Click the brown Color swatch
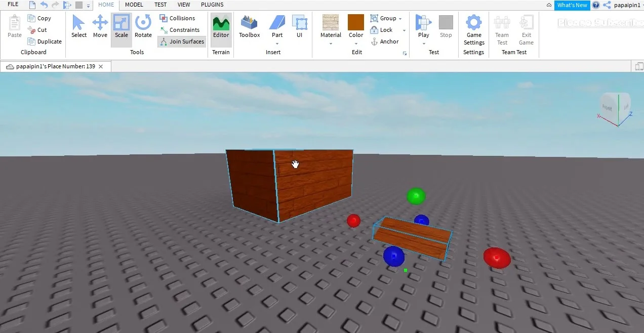 [x=356, y=22]
